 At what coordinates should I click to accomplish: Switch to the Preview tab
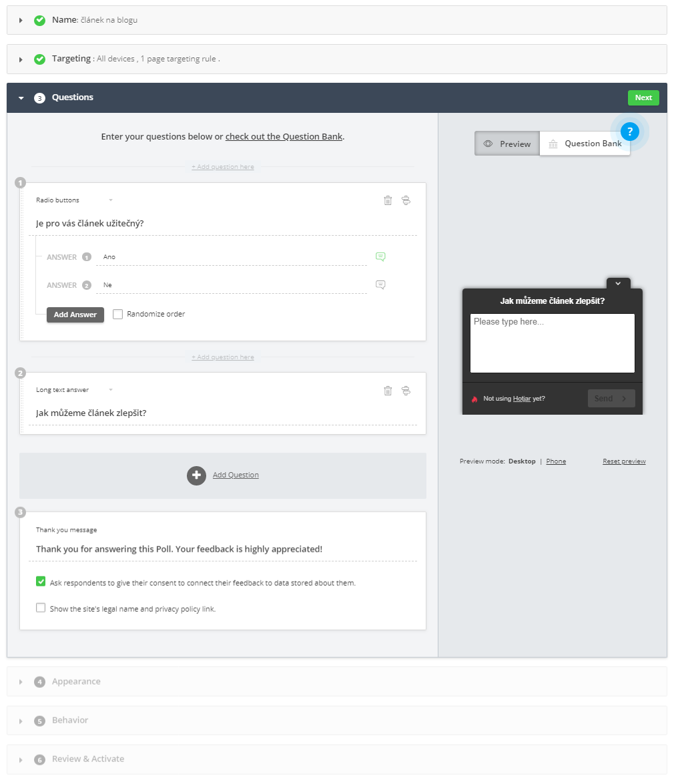[x=506, y=144]
